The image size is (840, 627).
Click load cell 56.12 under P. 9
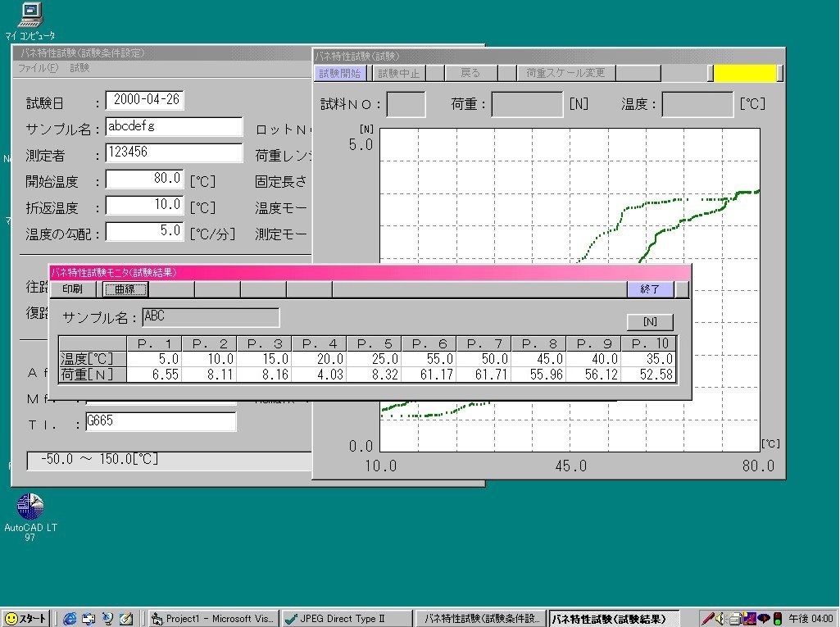593,374
